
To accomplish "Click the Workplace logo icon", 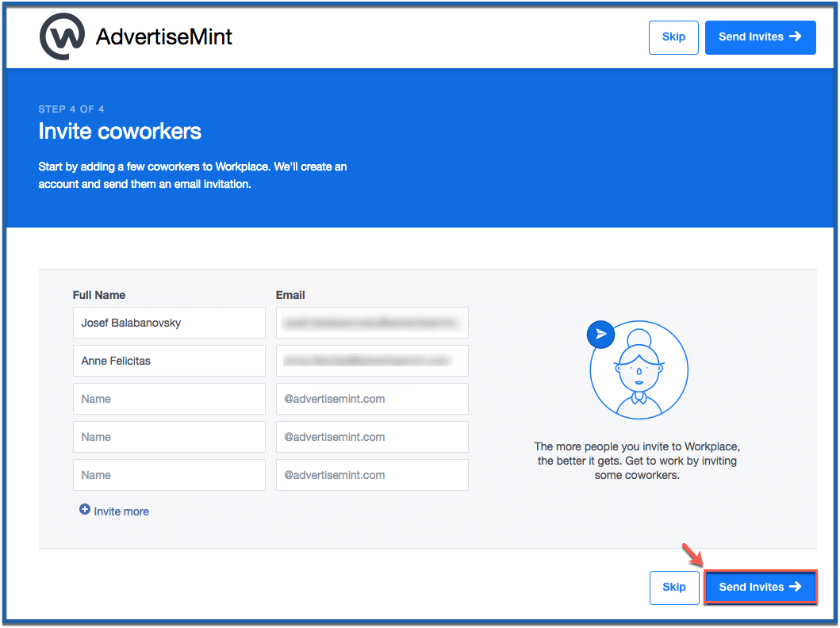I will pyautogui.click(x=62, y=36).
